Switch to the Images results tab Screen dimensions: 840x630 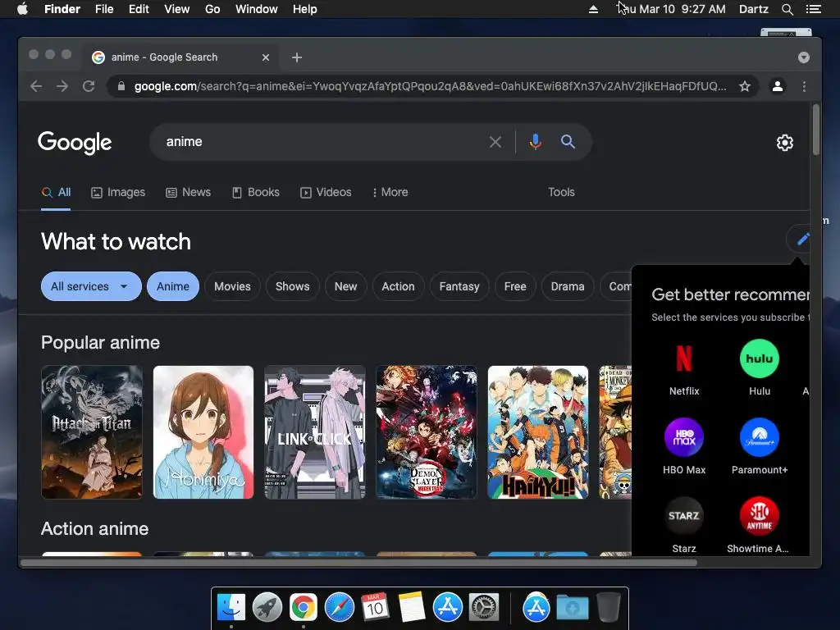[118, 192]
